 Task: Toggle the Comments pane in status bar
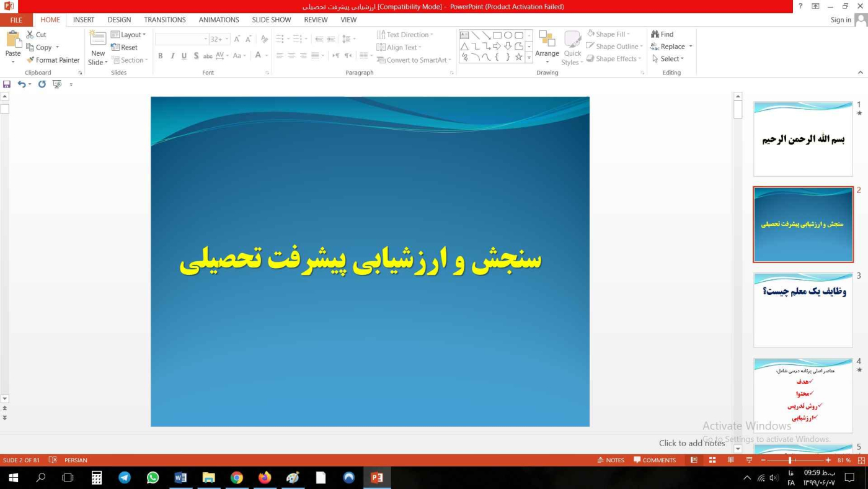pos(655,460)
